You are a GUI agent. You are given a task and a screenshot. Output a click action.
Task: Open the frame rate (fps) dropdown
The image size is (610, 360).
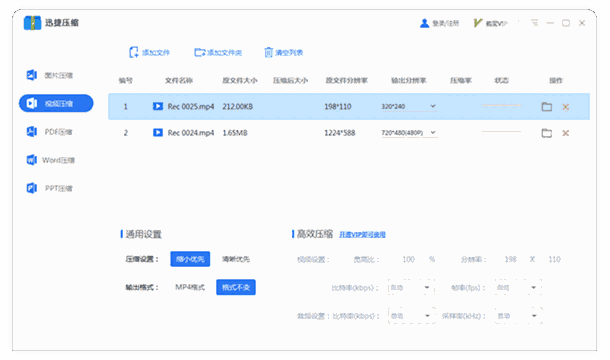518,288
